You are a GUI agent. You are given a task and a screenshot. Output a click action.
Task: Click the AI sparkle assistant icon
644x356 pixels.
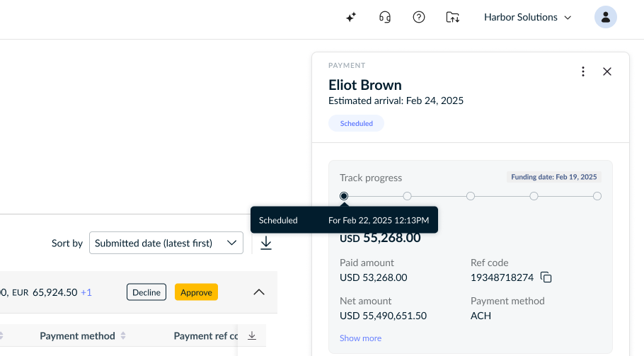click(351, 17)
